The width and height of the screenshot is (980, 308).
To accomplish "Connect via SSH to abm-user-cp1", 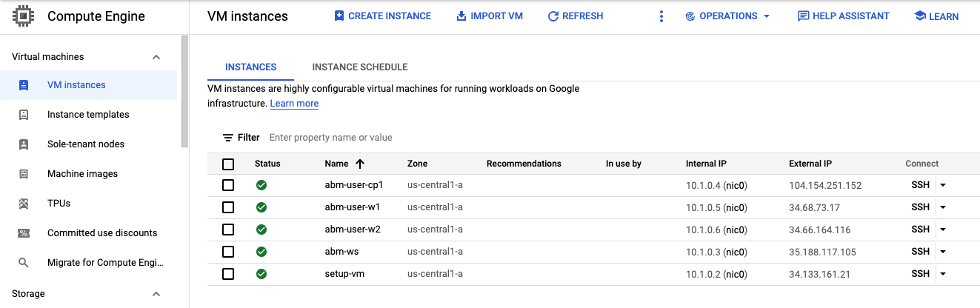I will tap(920, 185).
